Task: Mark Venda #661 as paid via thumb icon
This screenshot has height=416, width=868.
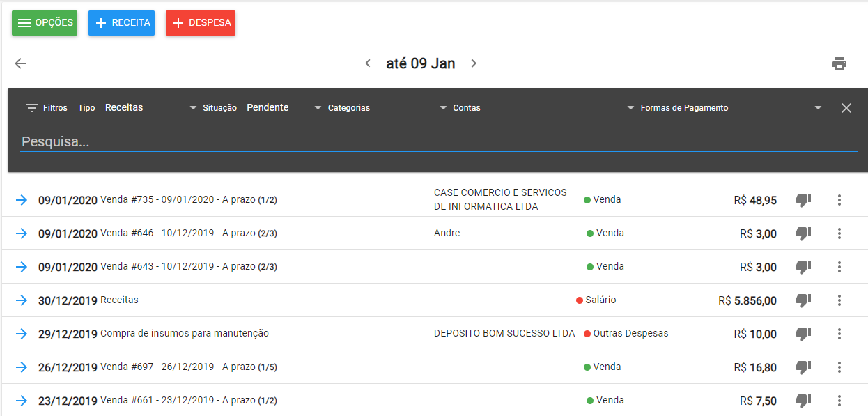Action: click(x=803, y=401)
